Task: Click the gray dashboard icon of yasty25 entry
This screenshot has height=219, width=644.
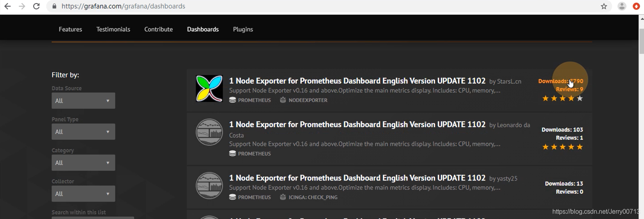Action: coord(209,186)
